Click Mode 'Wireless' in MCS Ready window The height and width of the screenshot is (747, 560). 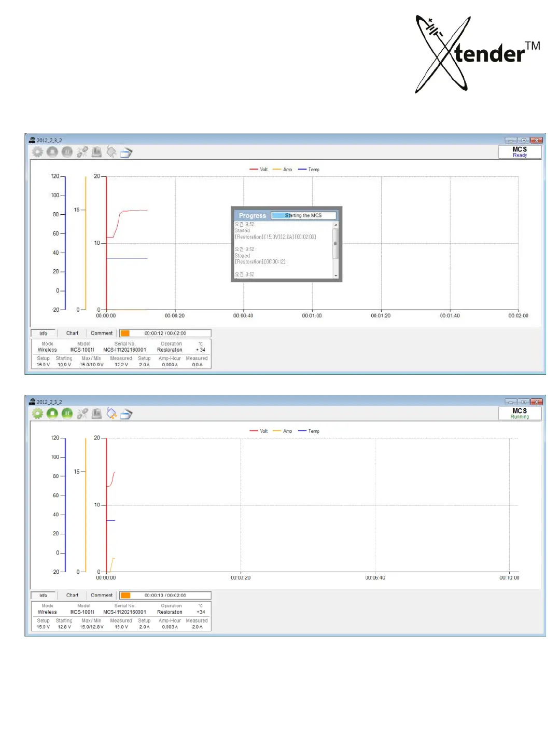click(x=47, y=350)
